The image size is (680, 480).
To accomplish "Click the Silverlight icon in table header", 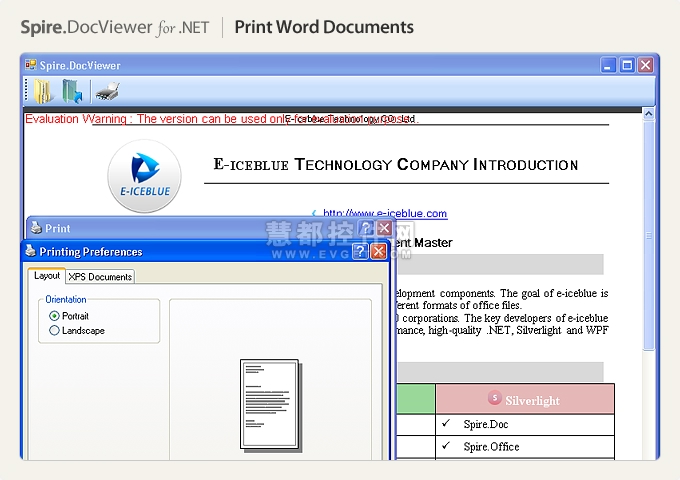I will [x=494, y=398].
